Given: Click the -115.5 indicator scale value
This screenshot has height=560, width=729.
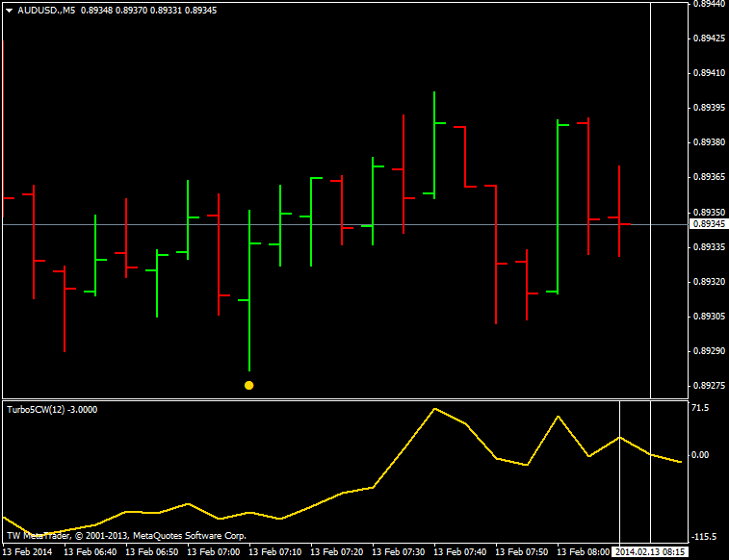Looking at the screenshot, I should point(706,537).
